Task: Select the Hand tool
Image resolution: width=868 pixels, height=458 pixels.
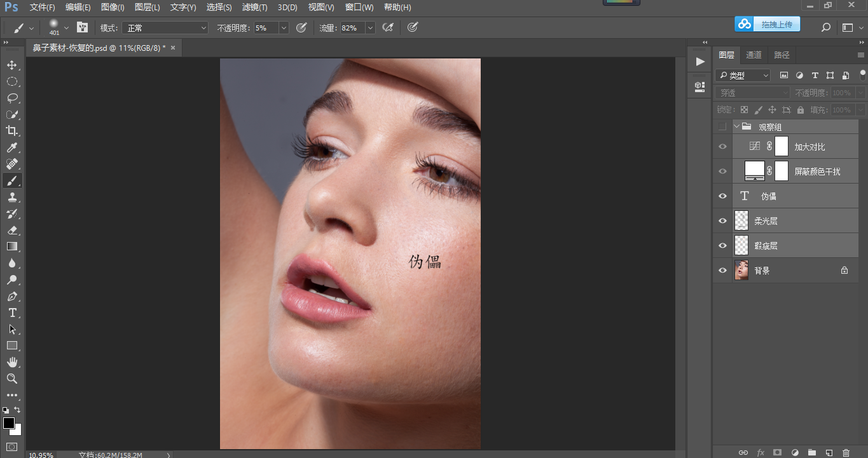Action: point(12,362)
